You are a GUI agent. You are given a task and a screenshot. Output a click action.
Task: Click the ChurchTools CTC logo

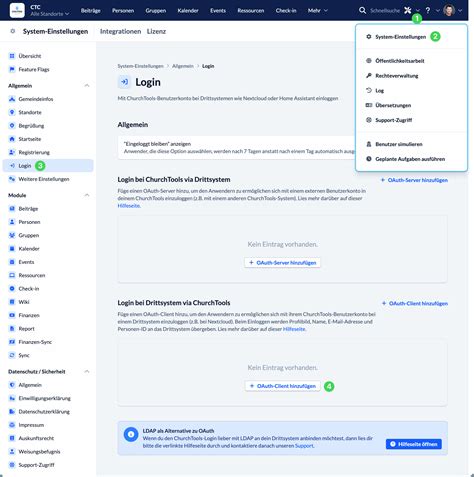[x=17, y=10]
